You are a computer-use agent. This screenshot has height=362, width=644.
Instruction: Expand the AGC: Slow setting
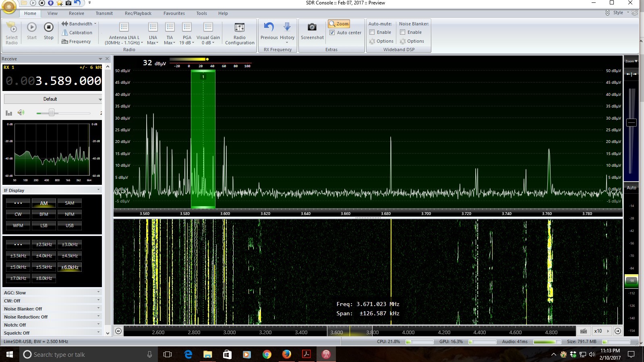tap(52, 293)
